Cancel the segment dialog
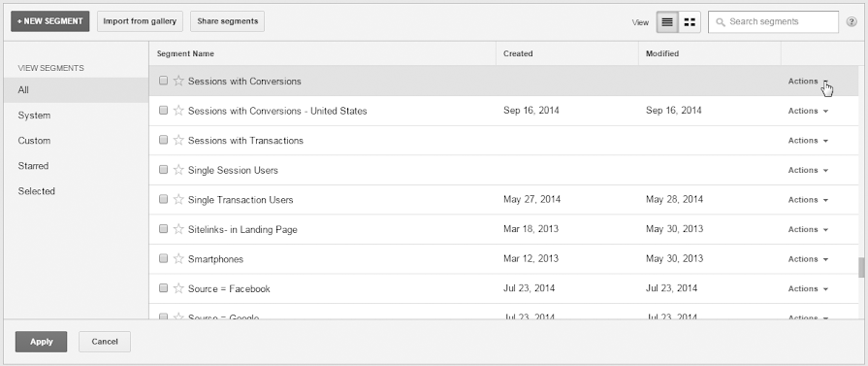Viewport: 868px width, 366px height. (105, 342)
